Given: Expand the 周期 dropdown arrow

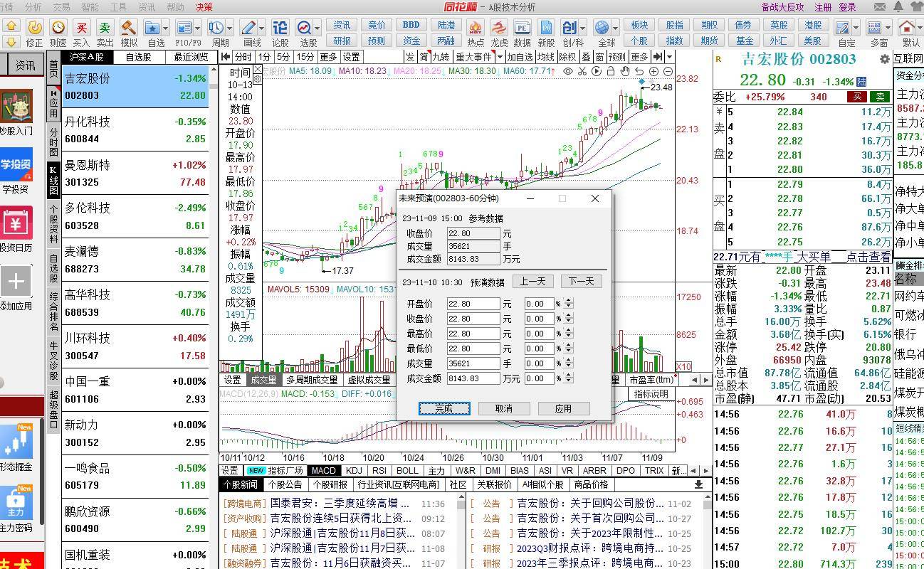Looking at the screenshot, I should coord(229,28).
